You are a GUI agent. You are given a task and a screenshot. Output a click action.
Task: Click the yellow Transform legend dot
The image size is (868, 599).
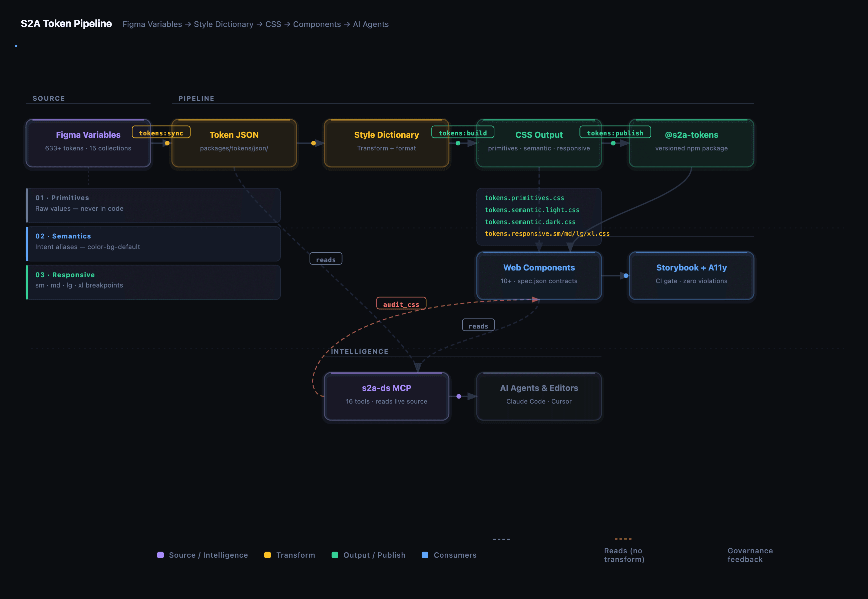pyautogui.click(x=268, y=555)
